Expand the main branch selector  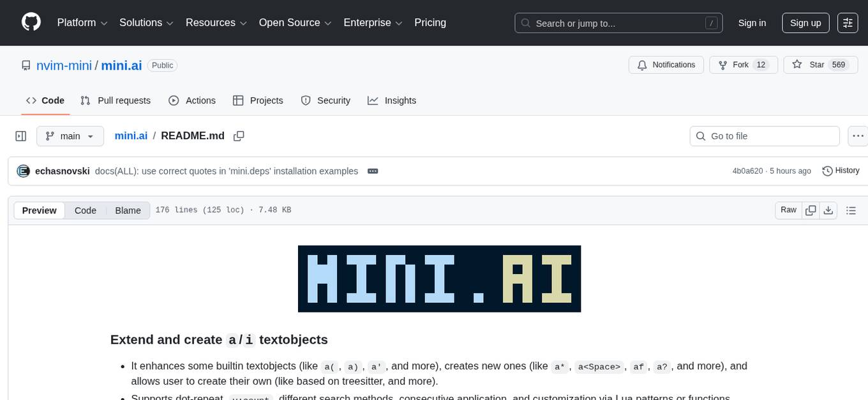(70, 135)
